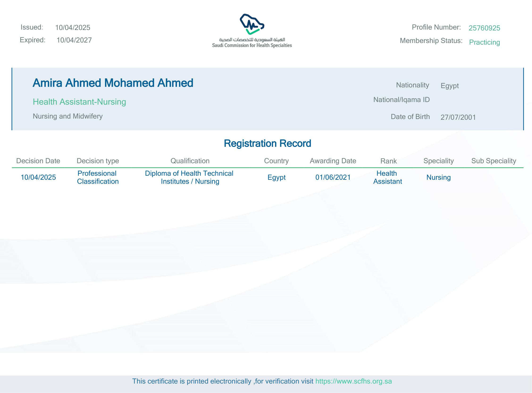Click the expiry date 10/04/2027
The image size is (532, 393).
[x=74, y=40]
